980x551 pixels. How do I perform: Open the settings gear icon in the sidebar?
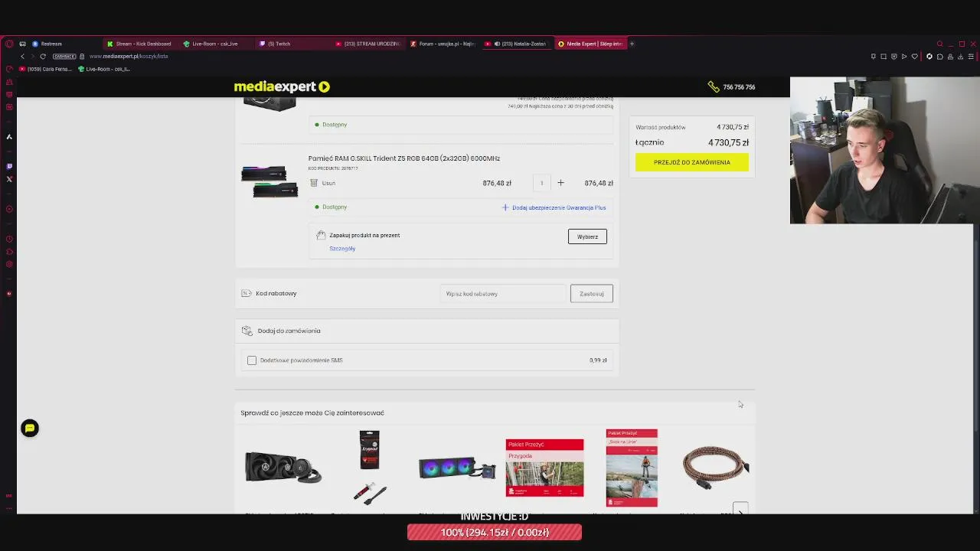pos(9,265)
